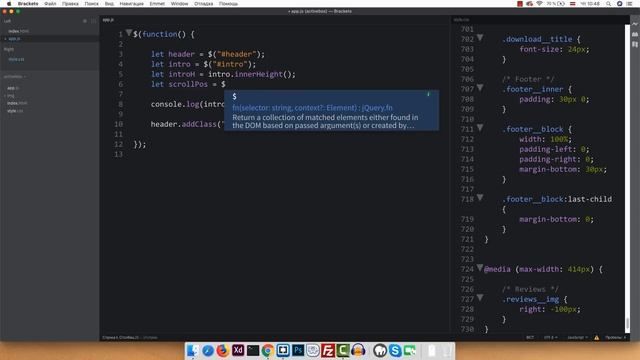Click the battery percentage in menu bar
This screenshot has width=640, height=360.
coord(550,4)
